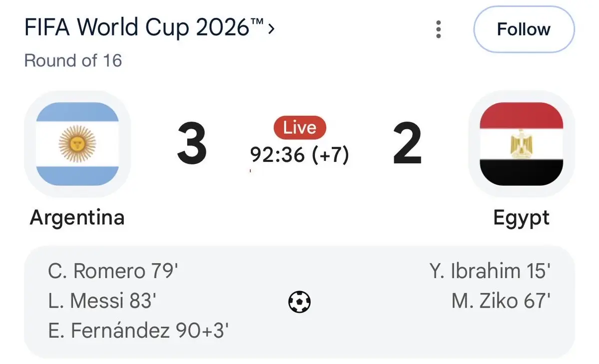Click Argentina's score of 3
Viewport: 599px width, 364px height.
192,143
